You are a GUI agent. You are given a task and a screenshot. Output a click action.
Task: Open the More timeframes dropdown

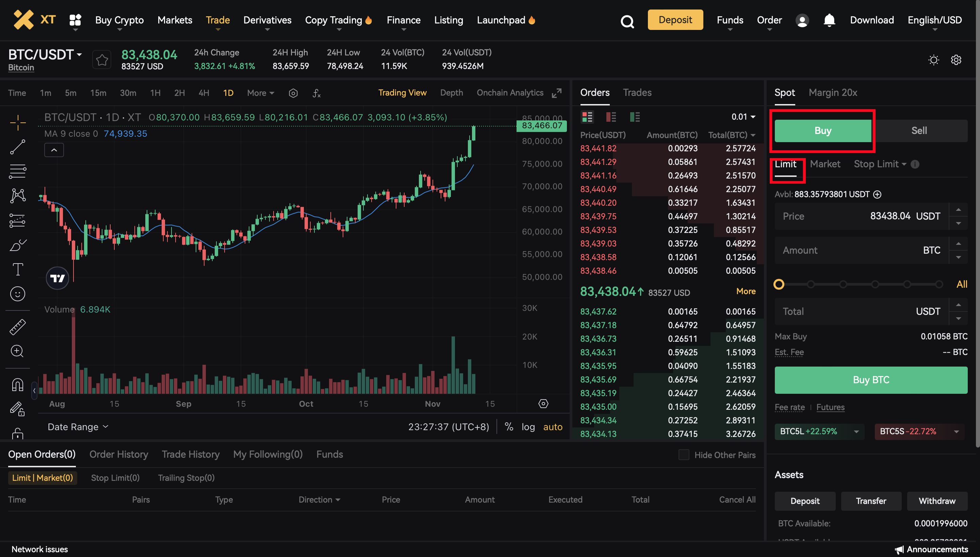tap(260, 93)
